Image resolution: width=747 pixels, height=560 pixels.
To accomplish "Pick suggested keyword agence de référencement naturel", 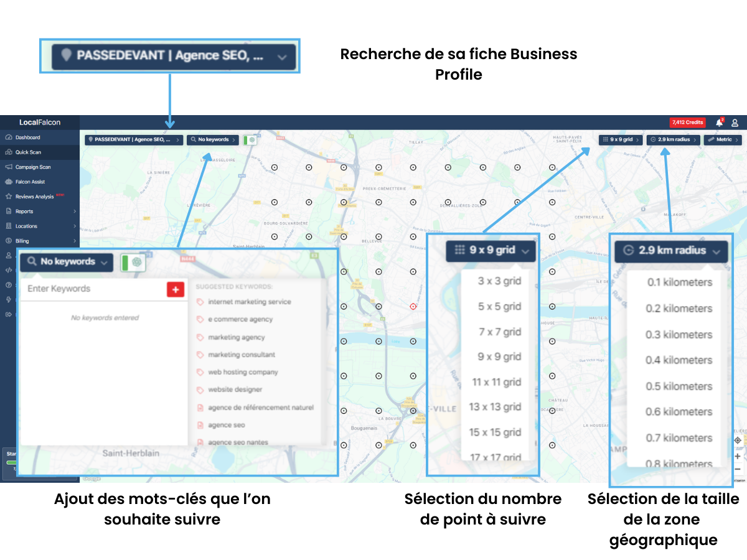I will [260, 408].
